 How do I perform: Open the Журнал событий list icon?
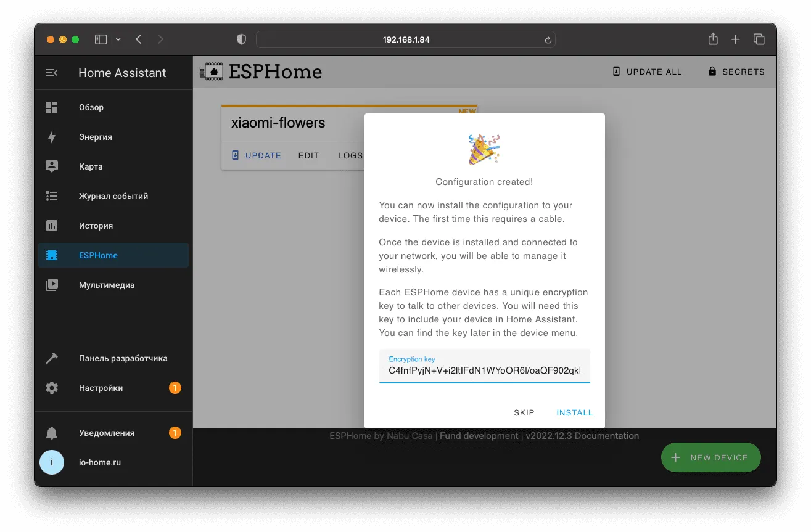pyautogui.click(x=52, y=196)
